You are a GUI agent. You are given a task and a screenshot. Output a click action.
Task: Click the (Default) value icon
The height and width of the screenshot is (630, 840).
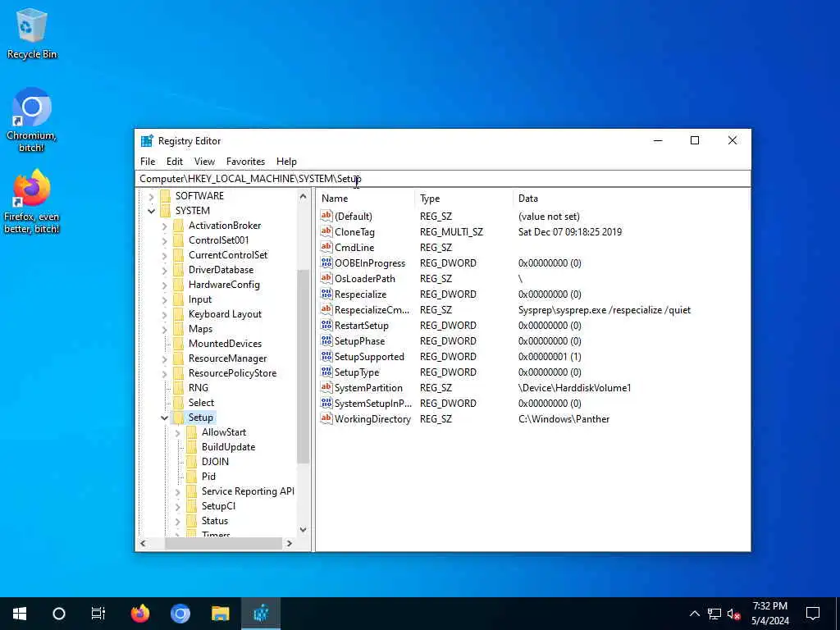click(326, 216)
